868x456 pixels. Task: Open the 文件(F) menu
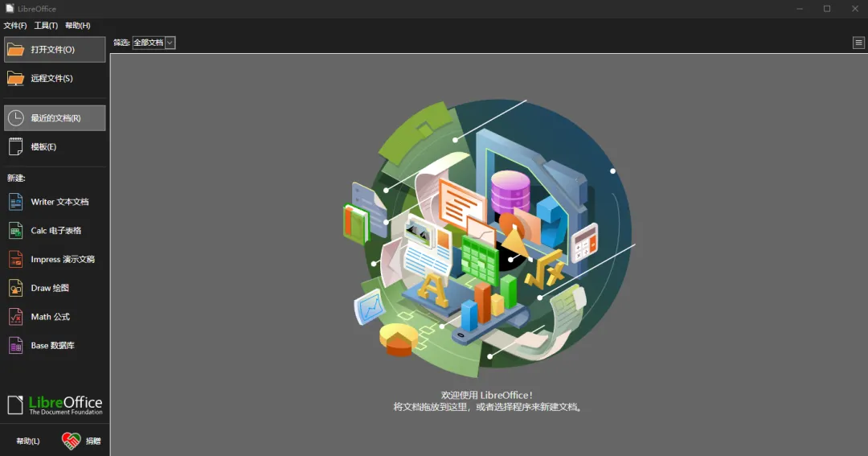(x=15, y=26)
